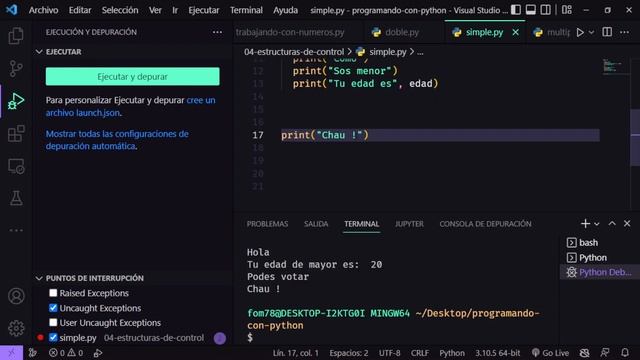Open the Archivo menu
This screenshot has height=360, width=640.
(x=43, y=10)
